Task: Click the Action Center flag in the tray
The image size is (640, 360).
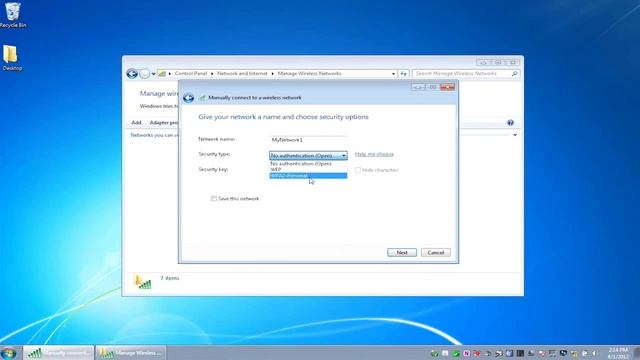Action: tap(584, 353)
